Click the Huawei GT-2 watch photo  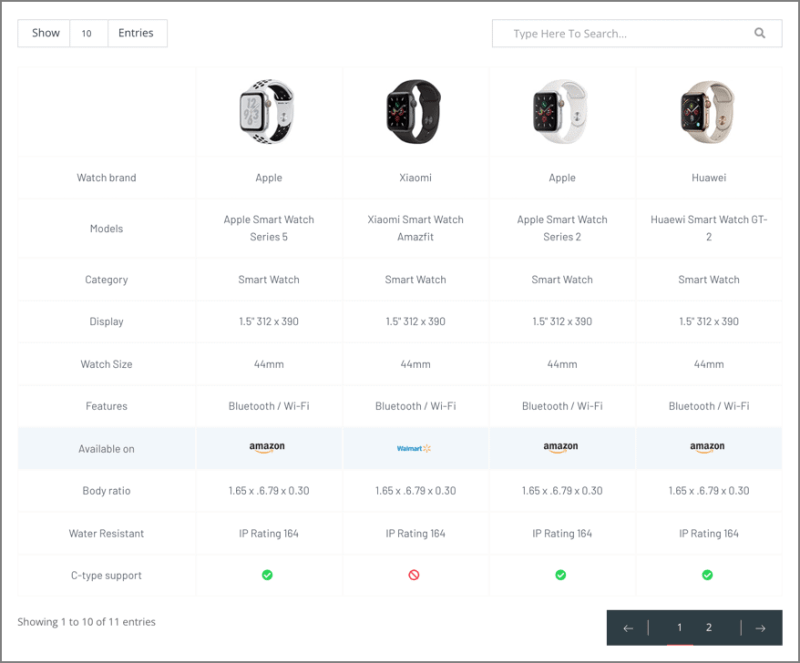[x=708, y=111]
